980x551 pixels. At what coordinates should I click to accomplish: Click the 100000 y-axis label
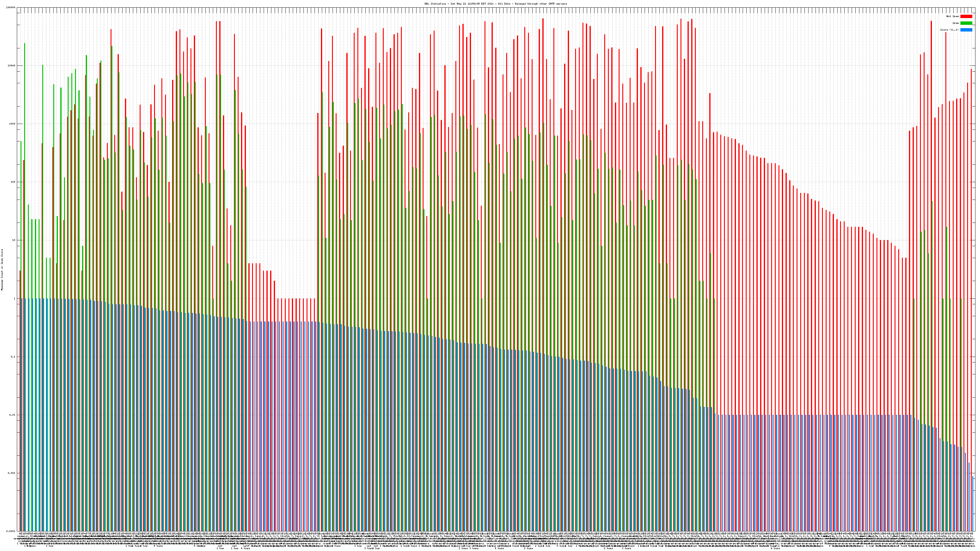11,8
